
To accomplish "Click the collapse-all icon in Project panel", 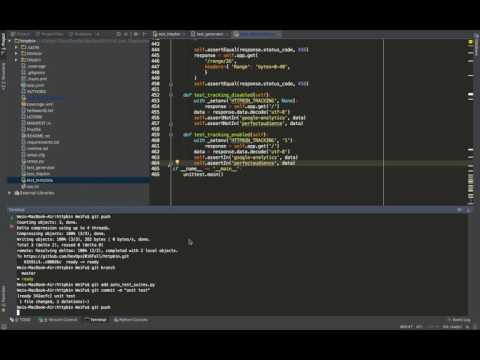I will click(126, 34).
